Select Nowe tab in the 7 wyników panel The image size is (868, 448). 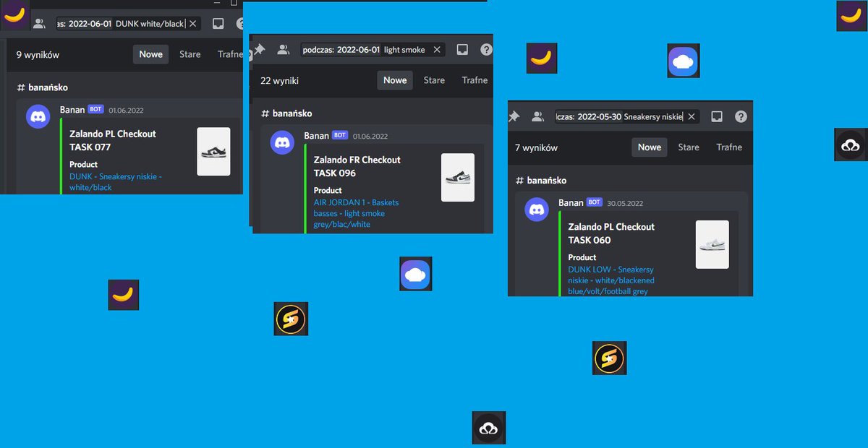650,147
